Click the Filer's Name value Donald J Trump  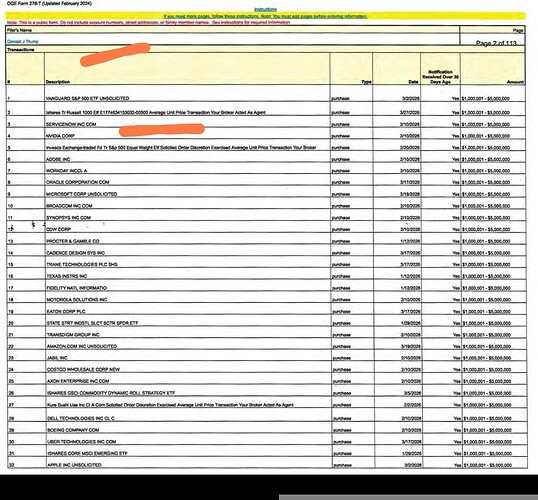(23, 42)
